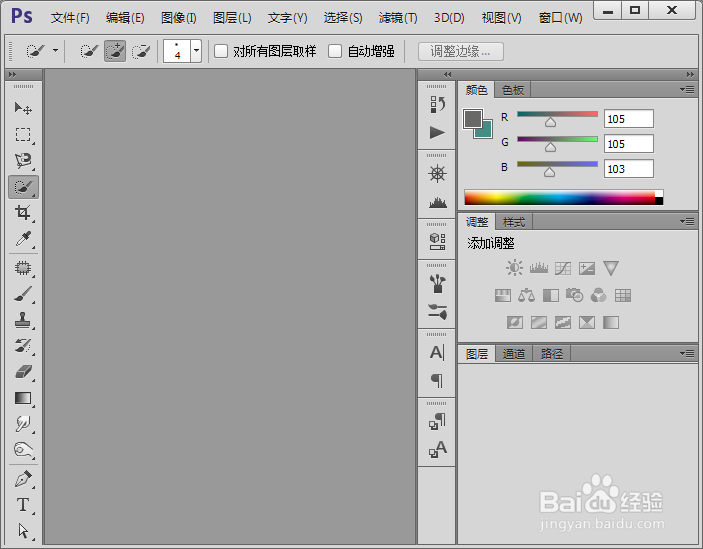Enable 对所有图层取样 checkbox
Image resolution: width=703 pixels, height=549 pixels.
tap(221, 51)
